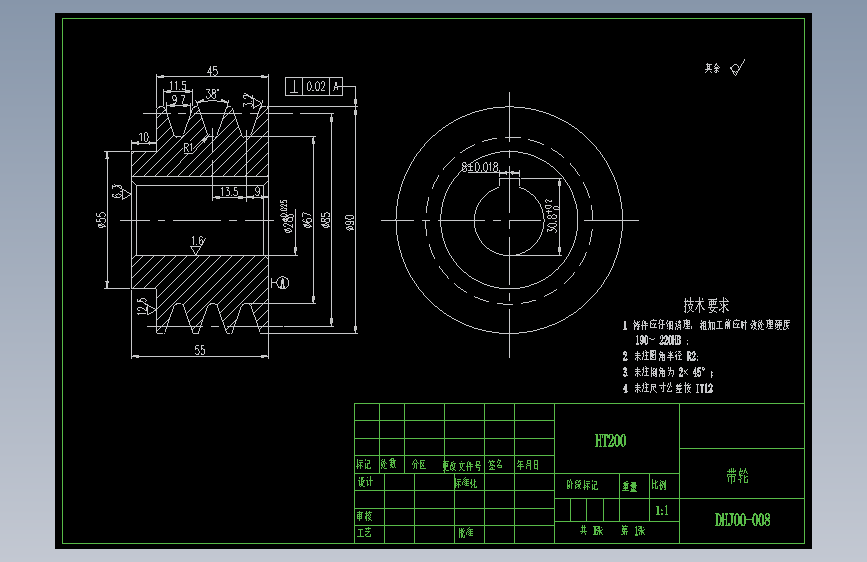Click the 'A' datum reference in tolerance frame
The image size is (867, 562).
[336, 86]
